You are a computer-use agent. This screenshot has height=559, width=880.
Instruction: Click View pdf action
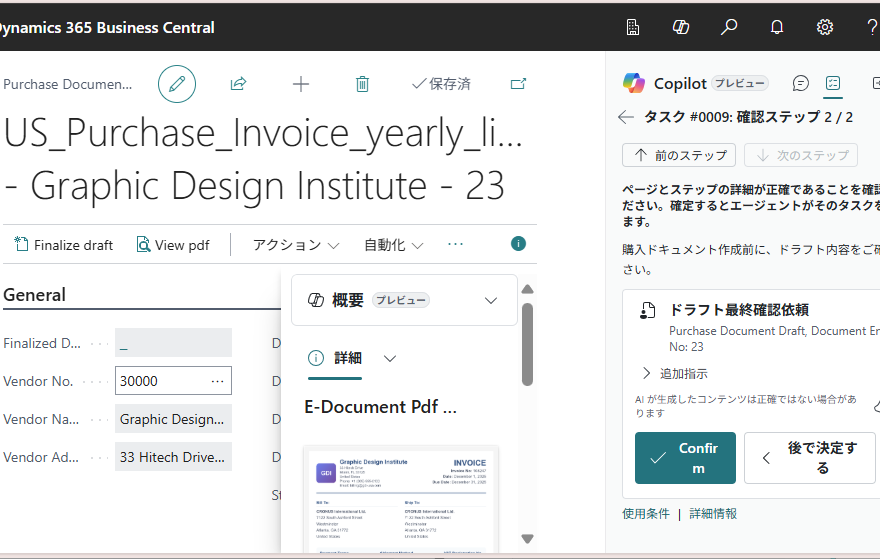pyautogui.click(x=173, y=245)
